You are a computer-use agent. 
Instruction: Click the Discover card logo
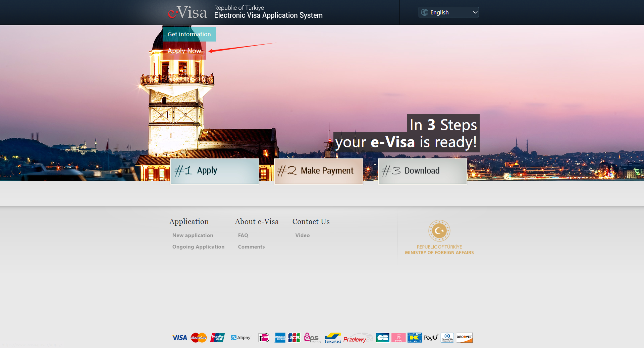pyautogui.click(x=464, y=338)
